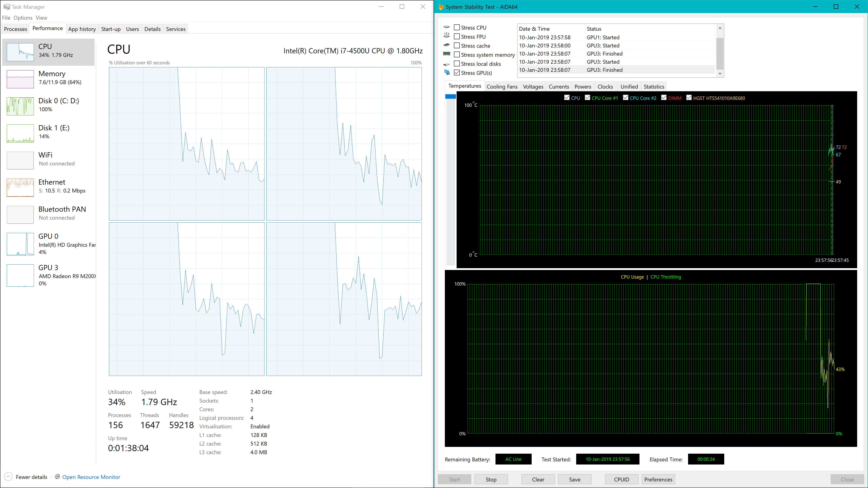Click the Stress GPU monitor icon

tap(447, 72)
